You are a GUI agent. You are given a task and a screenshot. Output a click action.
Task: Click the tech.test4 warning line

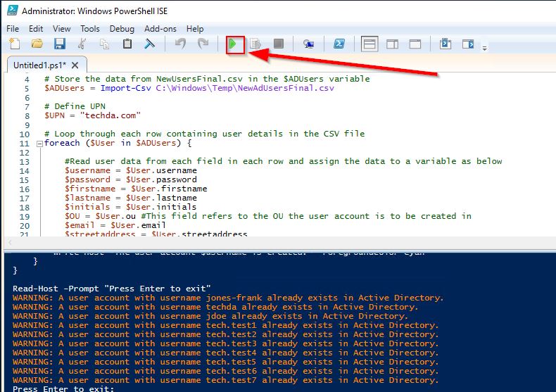tap(225, 353)
